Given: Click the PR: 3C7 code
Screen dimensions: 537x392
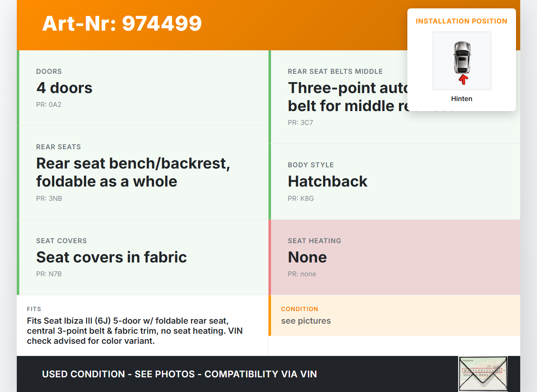Looking at the screenshot, I should (300, 122).
